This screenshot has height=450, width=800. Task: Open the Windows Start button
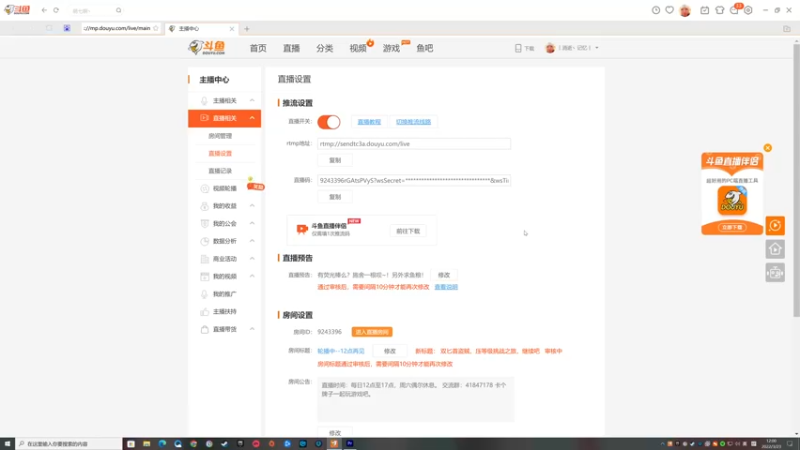pyautogui.click(x=7, y=444)
